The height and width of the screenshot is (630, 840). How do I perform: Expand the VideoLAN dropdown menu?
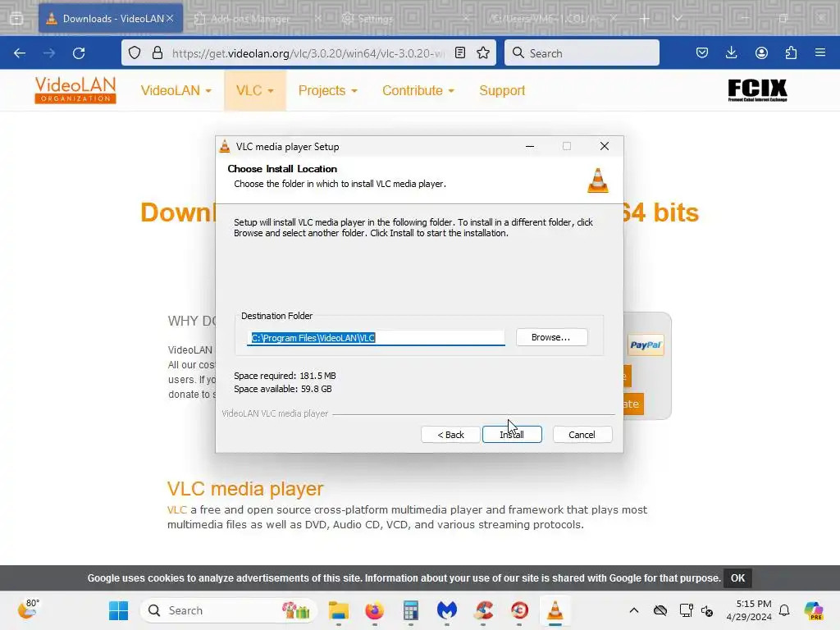(176, 90)
